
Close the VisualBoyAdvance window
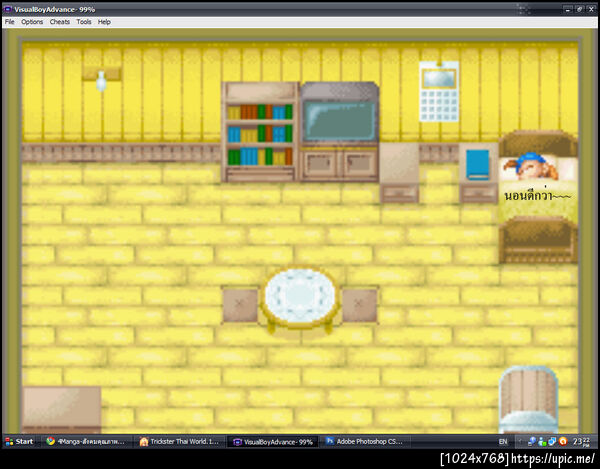[x=591, y=9]
